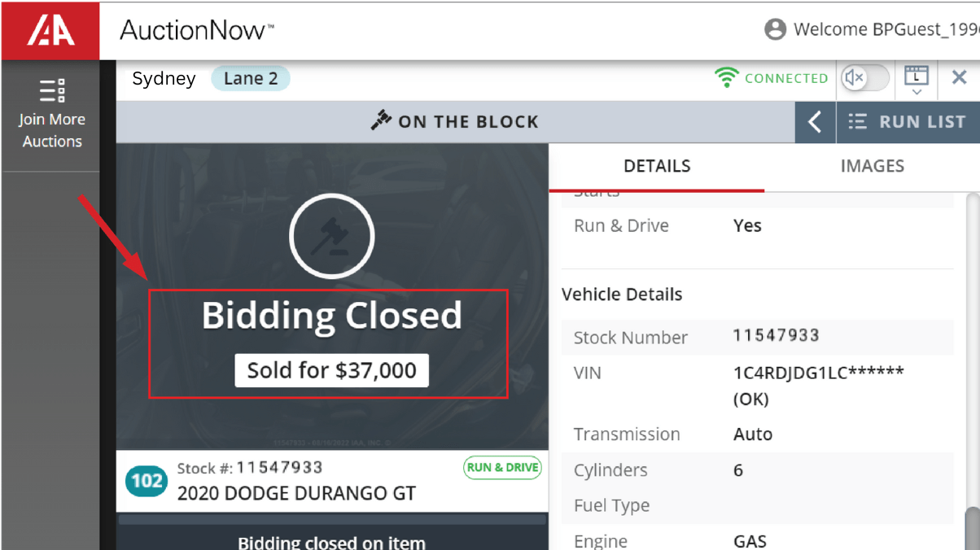Screen dimensions: 980x550
Task: Click the gavel icon in the circle
Action: tap(332, 236)
